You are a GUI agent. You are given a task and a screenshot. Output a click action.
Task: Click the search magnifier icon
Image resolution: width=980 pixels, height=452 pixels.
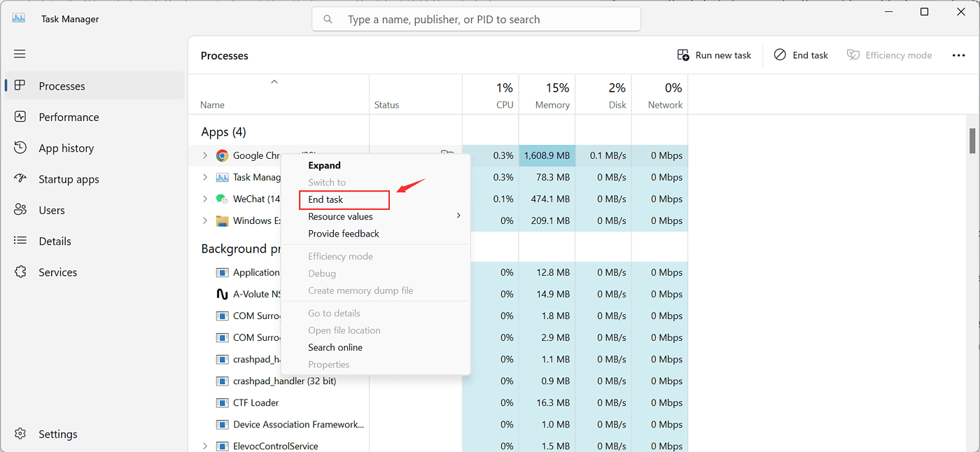click(x=328, y=20)
